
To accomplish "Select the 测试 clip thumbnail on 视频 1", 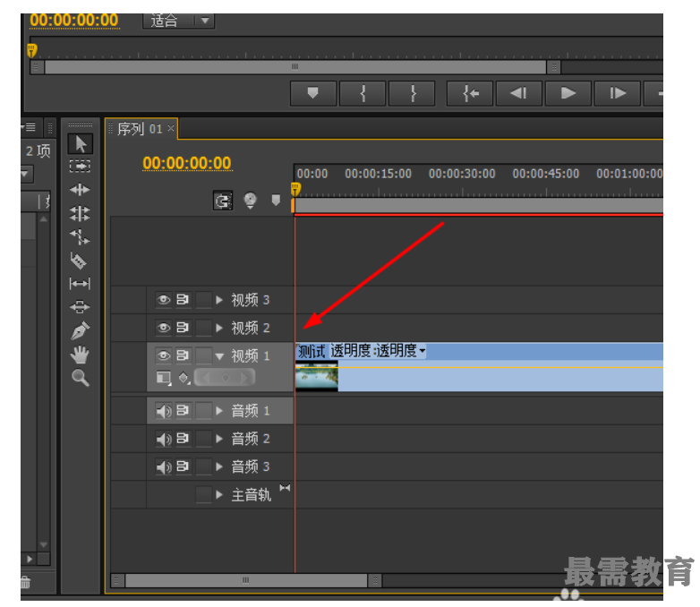I will [317, 375].
